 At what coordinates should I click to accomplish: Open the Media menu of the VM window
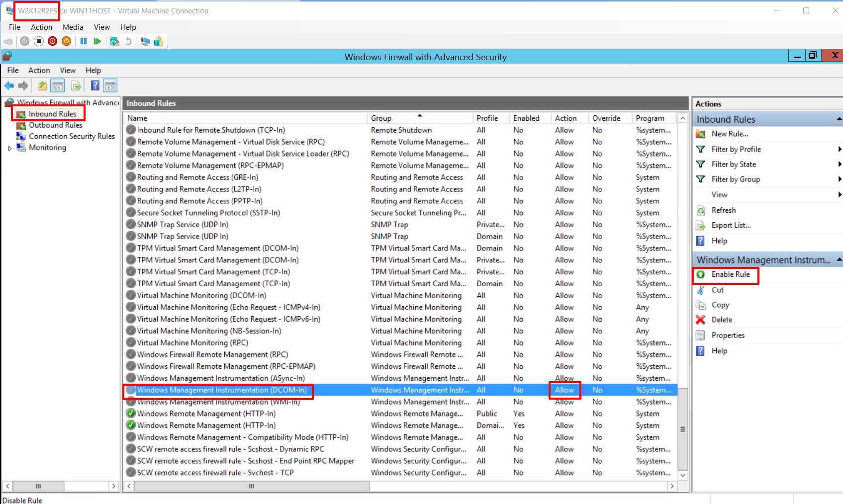pos(73,27)
